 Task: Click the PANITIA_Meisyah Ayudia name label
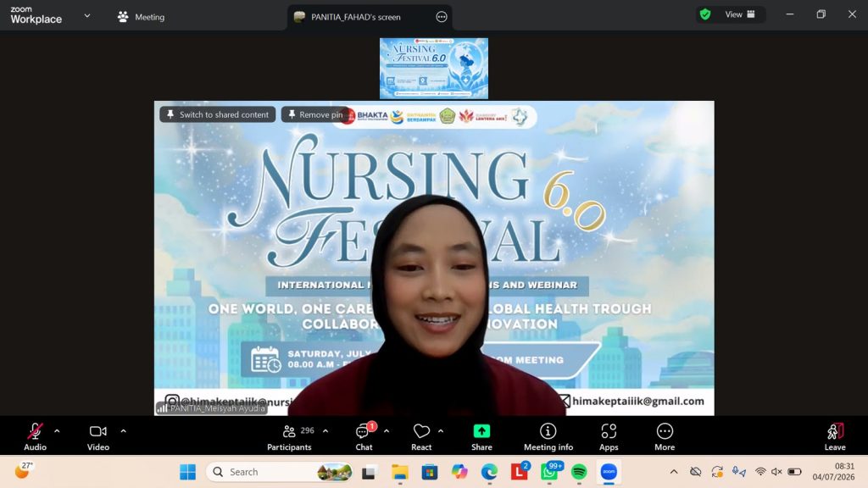pos(211,408)
